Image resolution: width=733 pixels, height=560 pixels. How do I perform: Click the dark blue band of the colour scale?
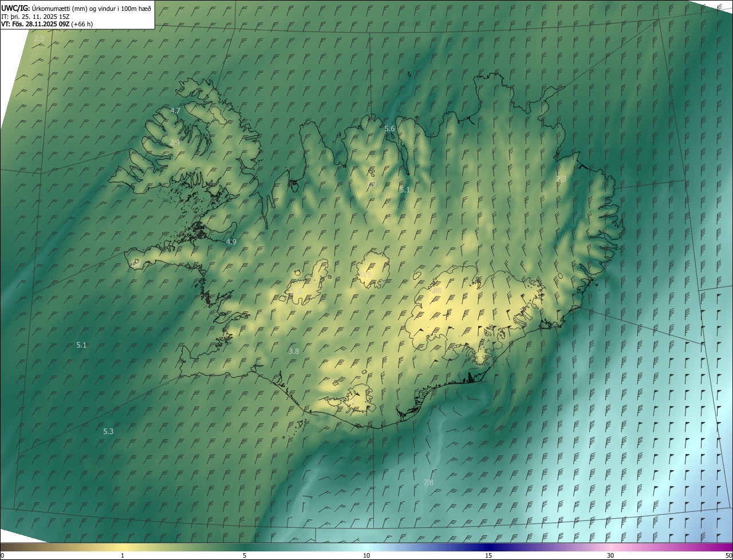[x=488, y=547]
